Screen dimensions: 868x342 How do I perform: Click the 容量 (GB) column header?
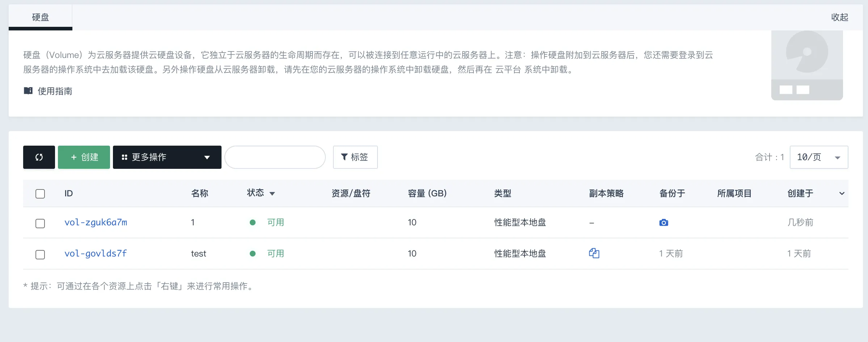427,193
